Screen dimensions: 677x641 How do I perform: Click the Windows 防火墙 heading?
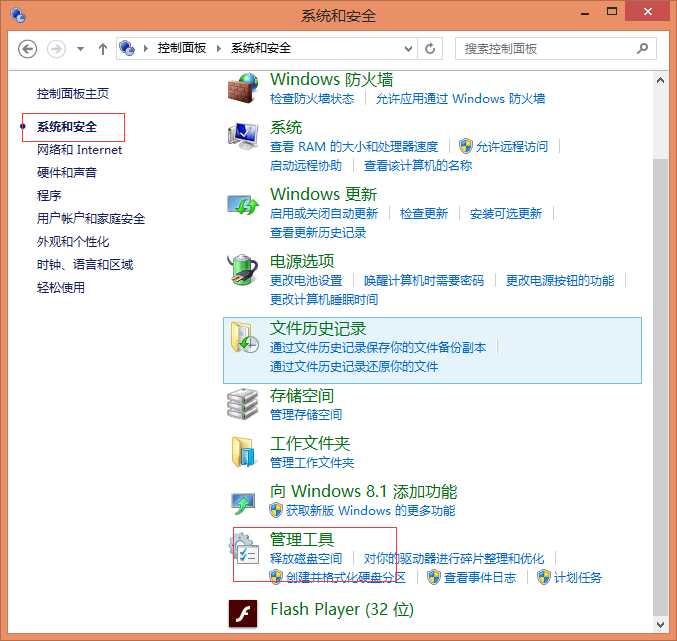pos(332,79)
